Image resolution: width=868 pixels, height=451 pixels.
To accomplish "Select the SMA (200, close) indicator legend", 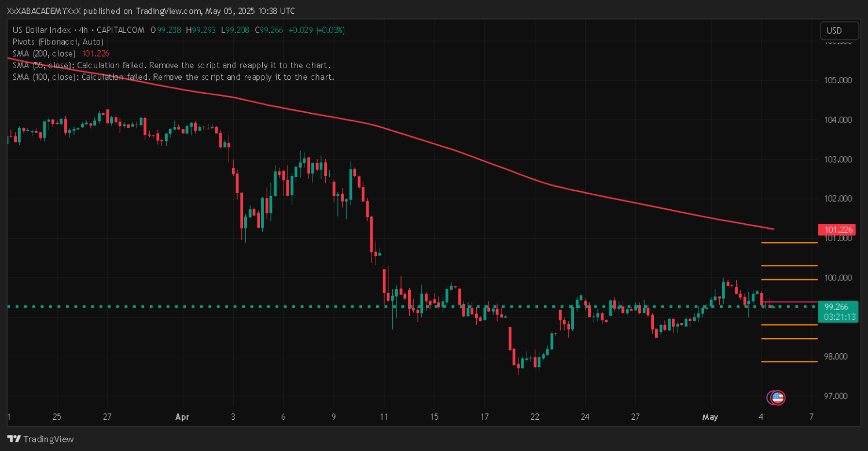I will tap(44, 53).
